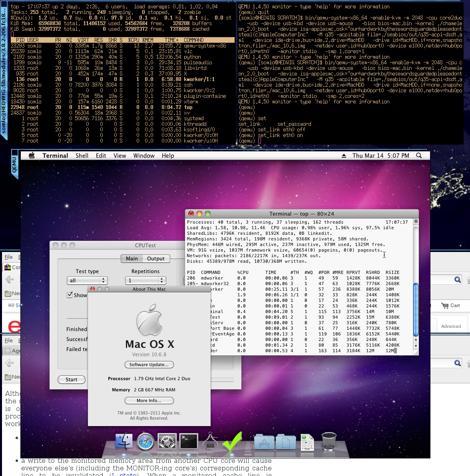Click the Apple logo in About This Mac
The image size is (470, 476).
(149, 319)
